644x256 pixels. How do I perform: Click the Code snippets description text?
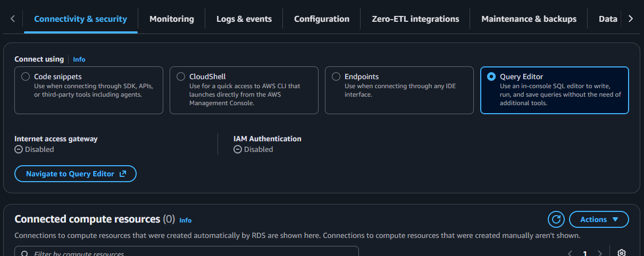point(94,90)
